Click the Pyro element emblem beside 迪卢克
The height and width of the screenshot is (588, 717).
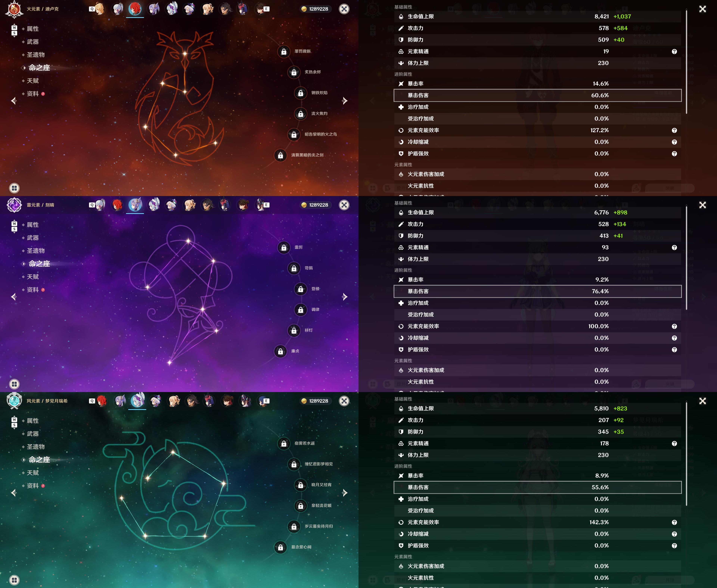pos(14,9)
